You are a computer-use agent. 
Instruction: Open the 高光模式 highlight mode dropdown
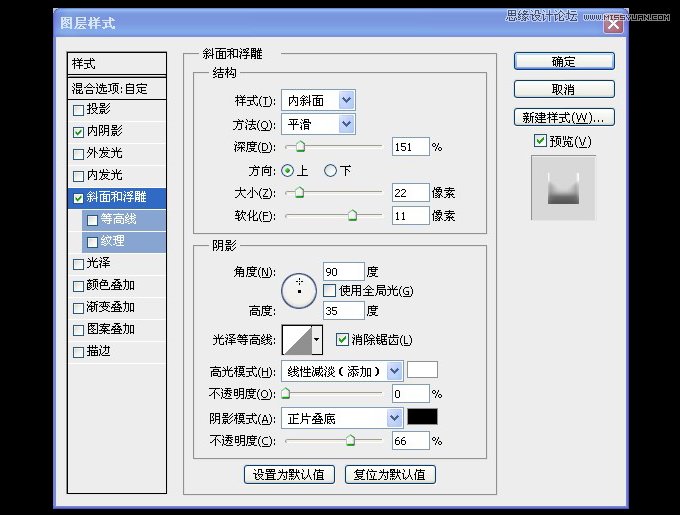(x=342, y=371)
